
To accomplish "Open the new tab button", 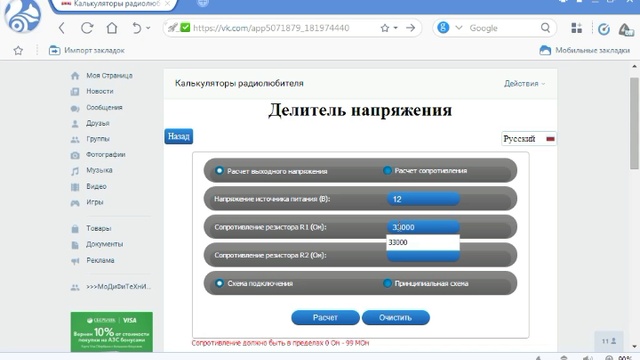I will (203, 3).
